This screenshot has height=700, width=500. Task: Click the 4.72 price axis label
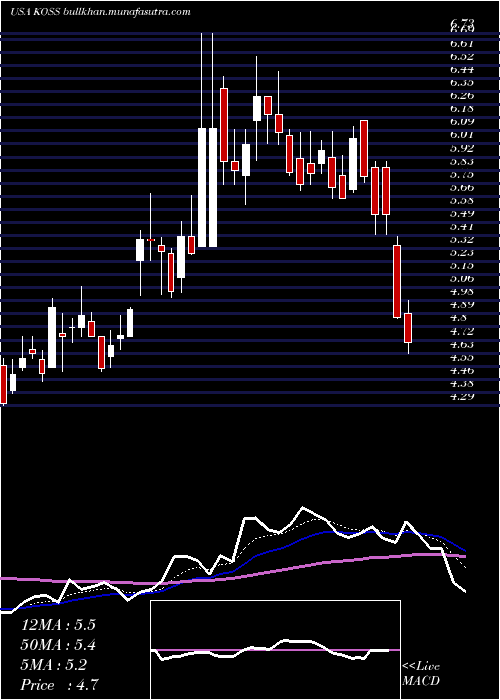click(x=462, y=331)
